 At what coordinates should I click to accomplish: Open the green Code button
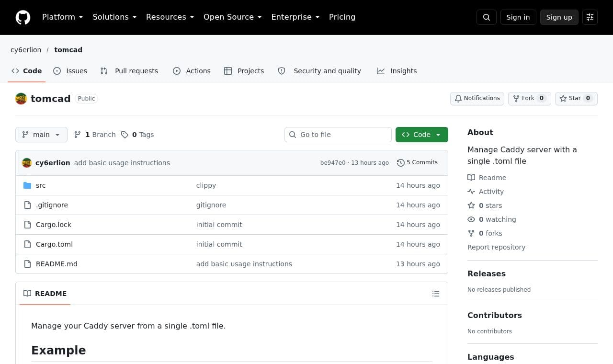[x=422, y=135]
